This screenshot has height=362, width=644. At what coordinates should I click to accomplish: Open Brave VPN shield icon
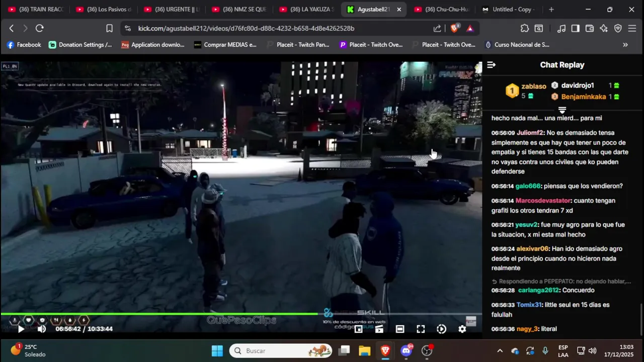618,29
